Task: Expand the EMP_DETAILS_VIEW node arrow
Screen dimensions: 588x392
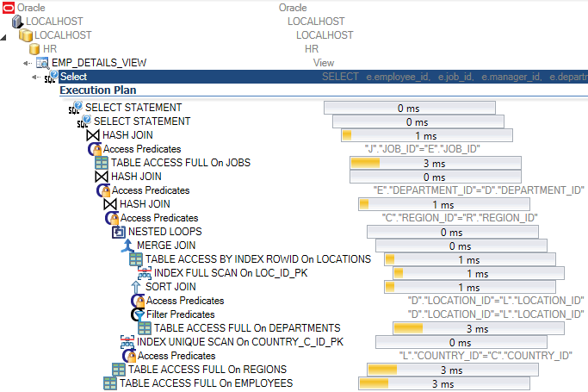Action: pos(27,63)
